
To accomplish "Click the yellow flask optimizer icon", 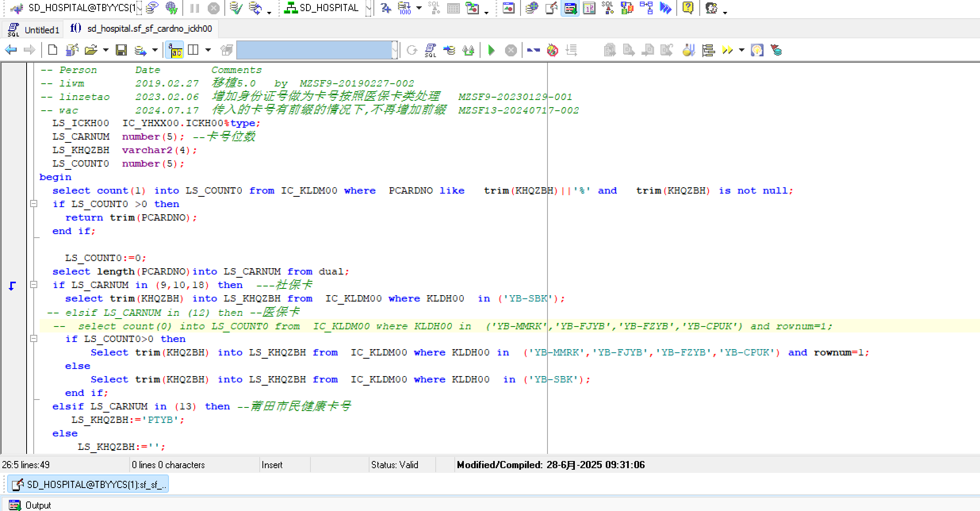I will [x=689, y=50].
